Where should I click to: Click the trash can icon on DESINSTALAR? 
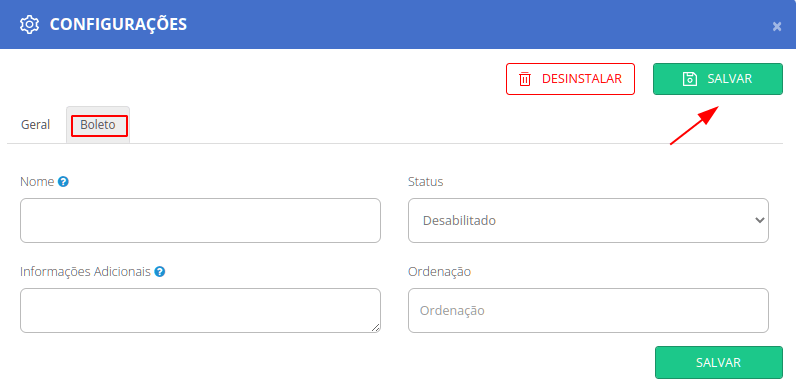pos(524,79)
